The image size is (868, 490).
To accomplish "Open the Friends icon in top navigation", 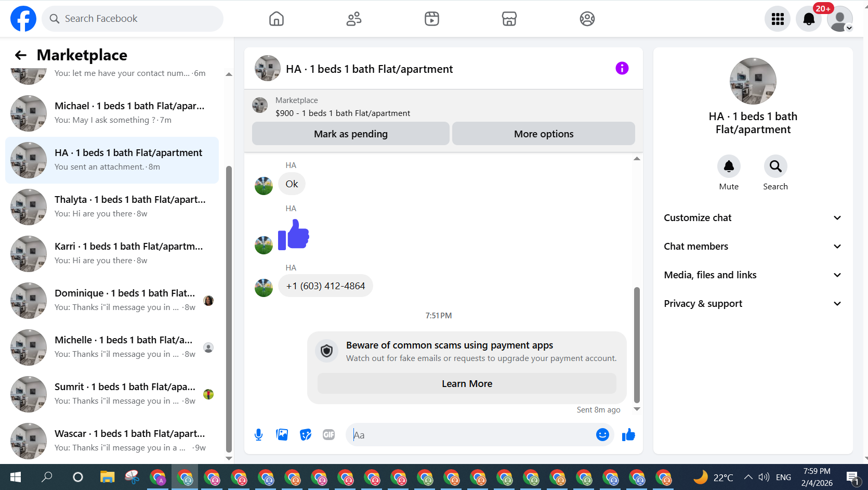I will click(x=354, y=19).
